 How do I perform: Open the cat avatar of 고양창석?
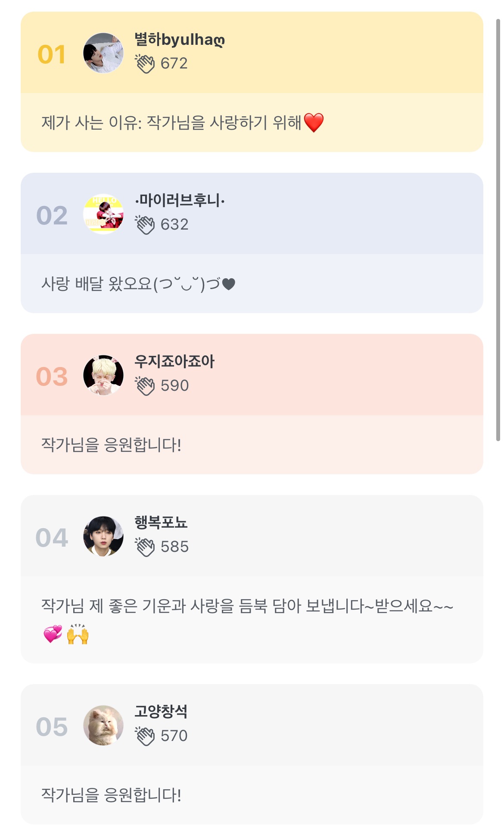(103, 725)
